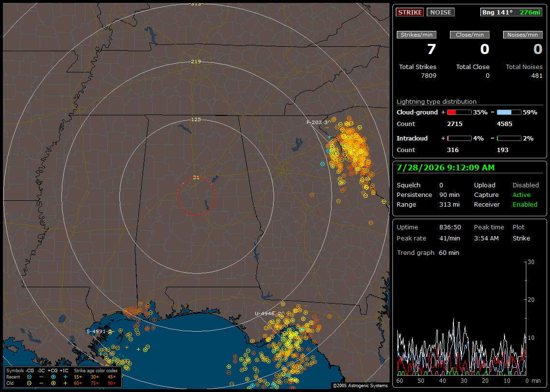This screenshot has height=392, width=550.
Task: Click the NOISE indicator button
Action: (x=441, y=12)
